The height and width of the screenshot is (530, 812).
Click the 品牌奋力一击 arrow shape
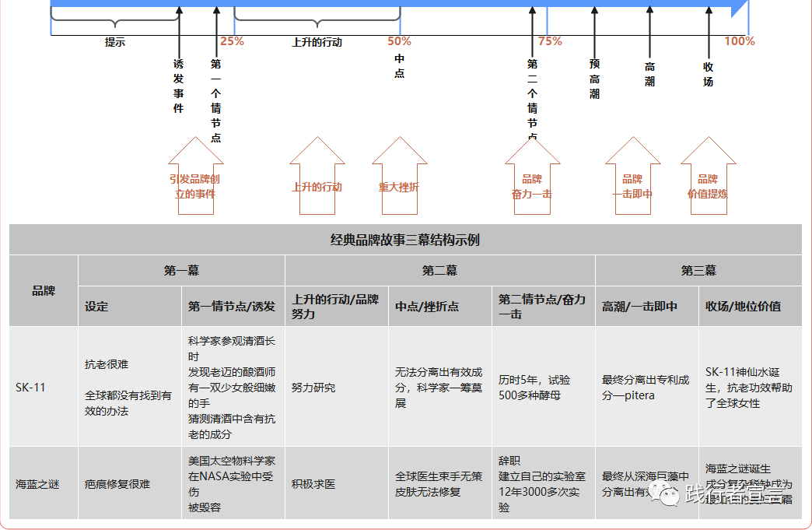click(532, 176)
